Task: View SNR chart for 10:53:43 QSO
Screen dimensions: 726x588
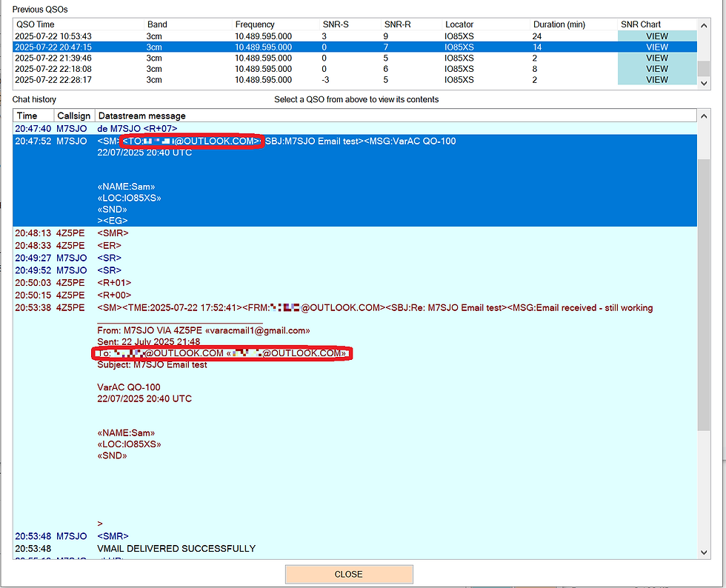Action: pos(656,36)
